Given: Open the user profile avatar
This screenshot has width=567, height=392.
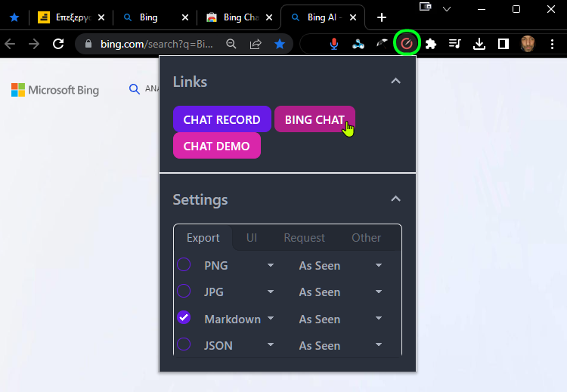Looking at the screenshot, I should (528, 44).
